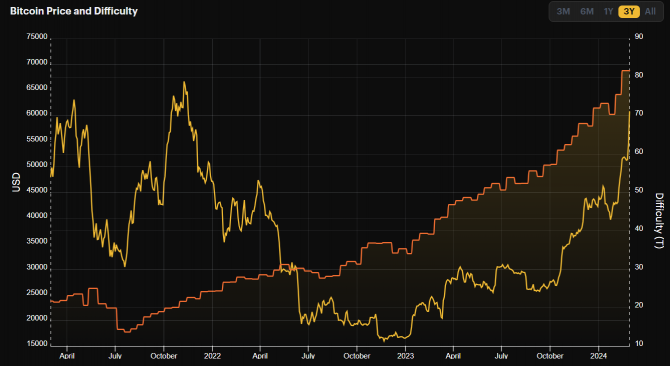The width and height of the screenshot is (670, 366).
Task: Click the Bitcoin Price and Difficulty title
Action: [74, 11]
